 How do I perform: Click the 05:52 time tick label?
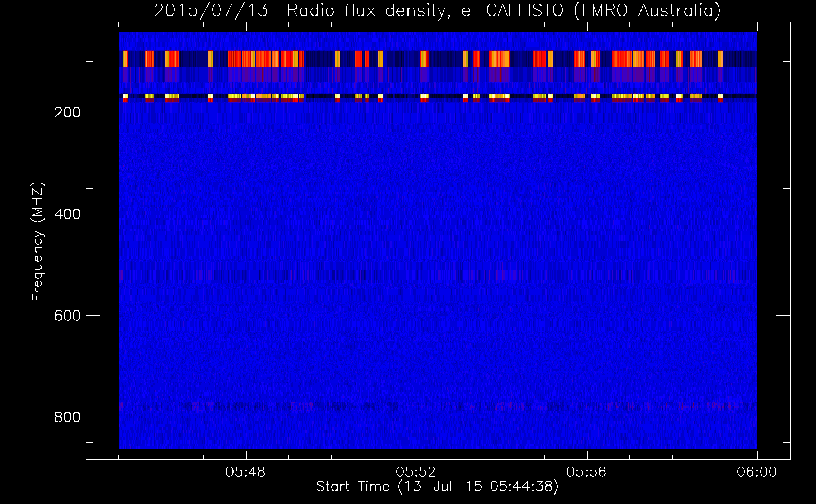tap(416, 472)
